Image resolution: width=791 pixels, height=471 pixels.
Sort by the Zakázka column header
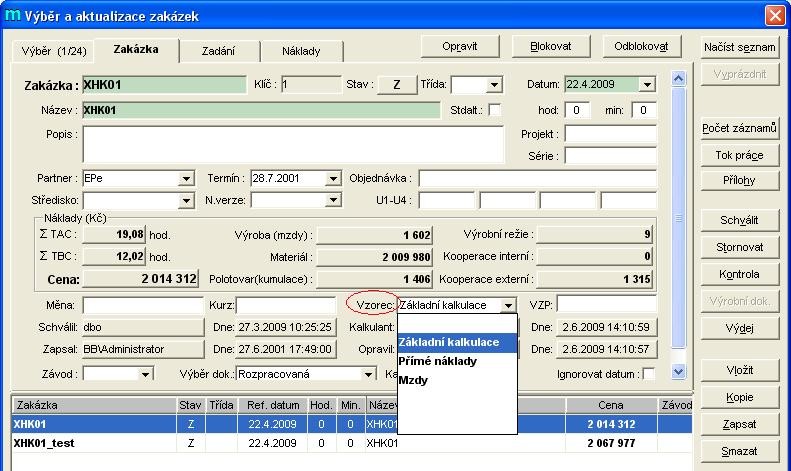coord(94,405)
